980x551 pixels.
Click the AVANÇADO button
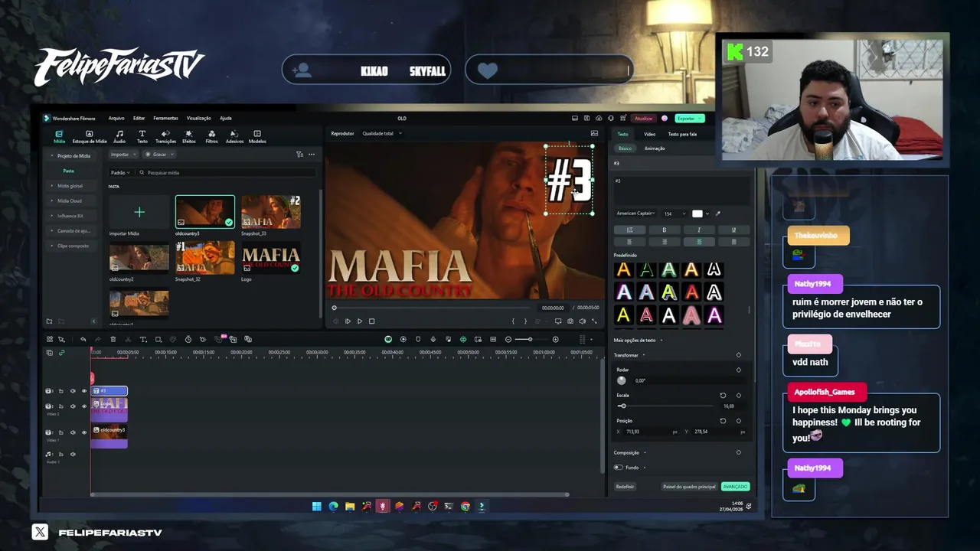point(735,487)
